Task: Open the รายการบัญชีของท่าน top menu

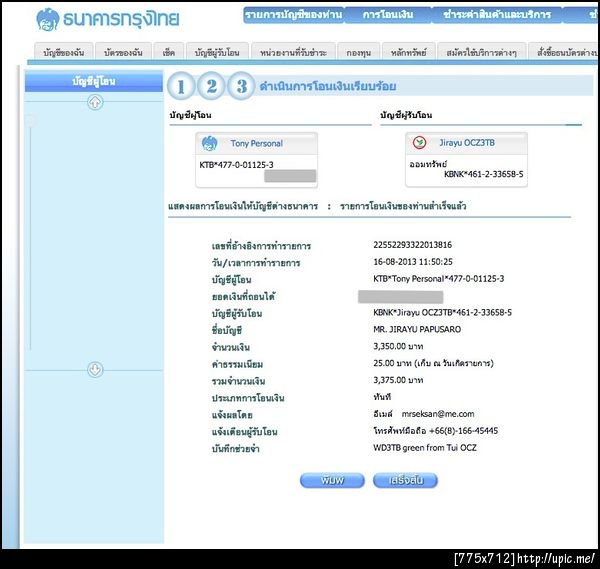Action: (x=293, y=15)
